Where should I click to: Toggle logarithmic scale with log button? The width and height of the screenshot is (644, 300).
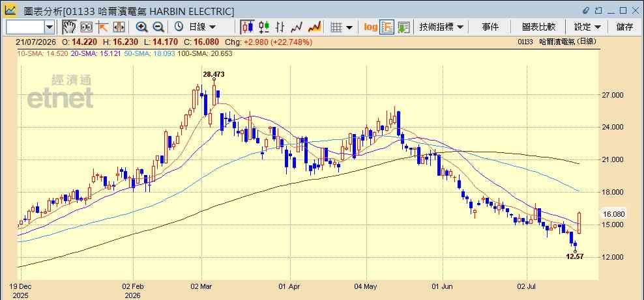(370, 27)
